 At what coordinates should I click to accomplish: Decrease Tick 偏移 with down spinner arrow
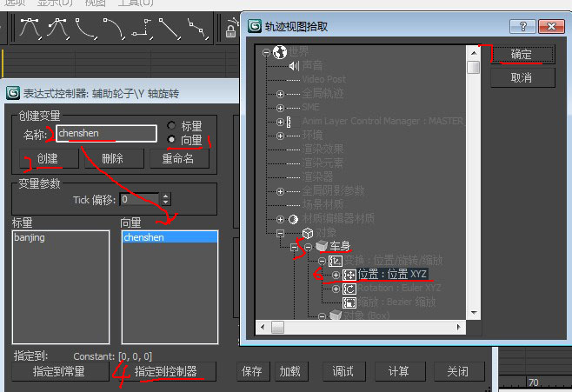166,203
